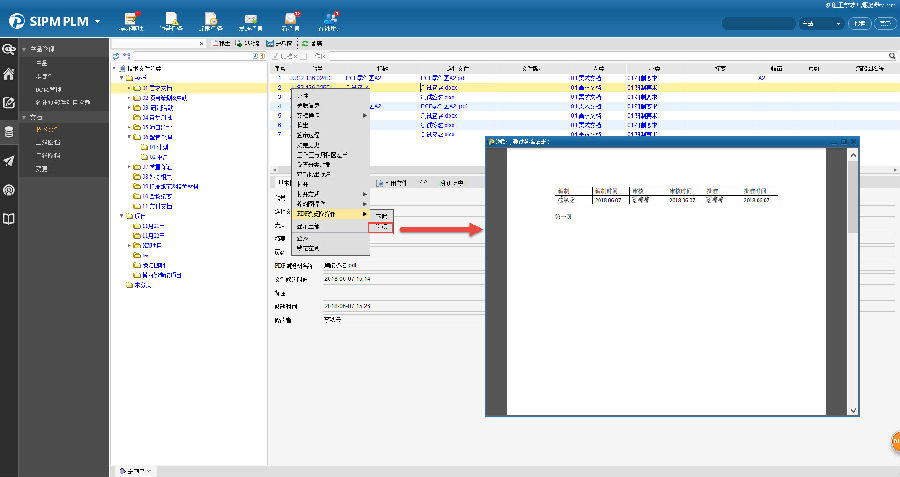This screenshot has height=477, width=900.
Task: Expand the highlighted 01 folder in the tree
Action: pos(131,88)
